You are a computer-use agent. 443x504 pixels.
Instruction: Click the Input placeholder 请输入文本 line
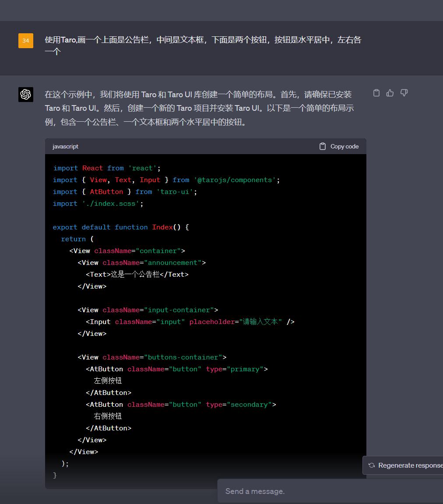pyautogui.click(x=190, y=322)
